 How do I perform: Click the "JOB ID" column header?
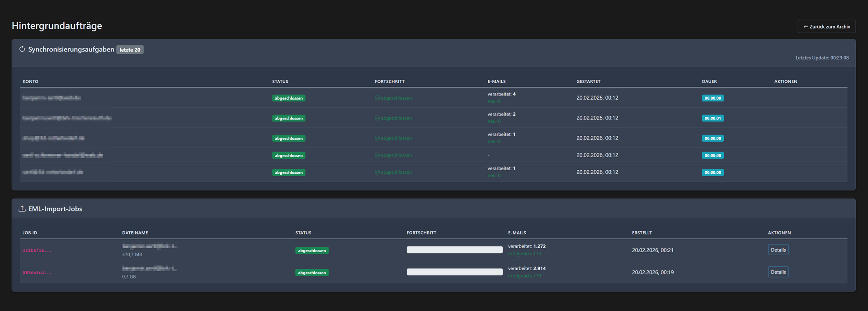[30, 233]
